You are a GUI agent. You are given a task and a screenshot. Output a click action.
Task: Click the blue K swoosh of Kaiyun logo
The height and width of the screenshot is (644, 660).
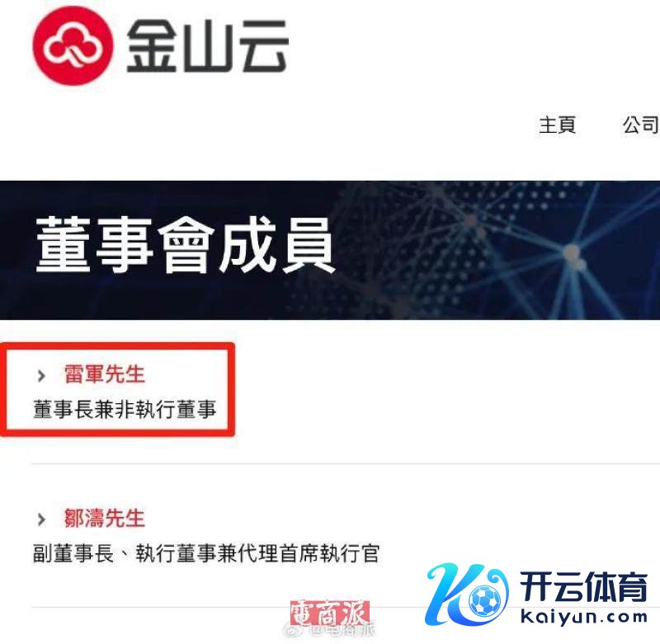click(x=449, y=594)
